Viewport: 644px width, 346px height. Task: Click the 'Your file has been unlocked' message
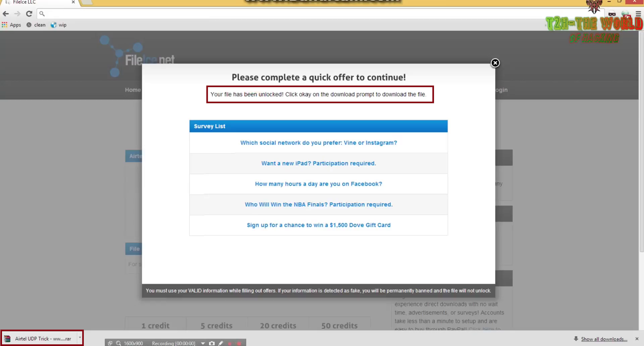tap(318, 95)
